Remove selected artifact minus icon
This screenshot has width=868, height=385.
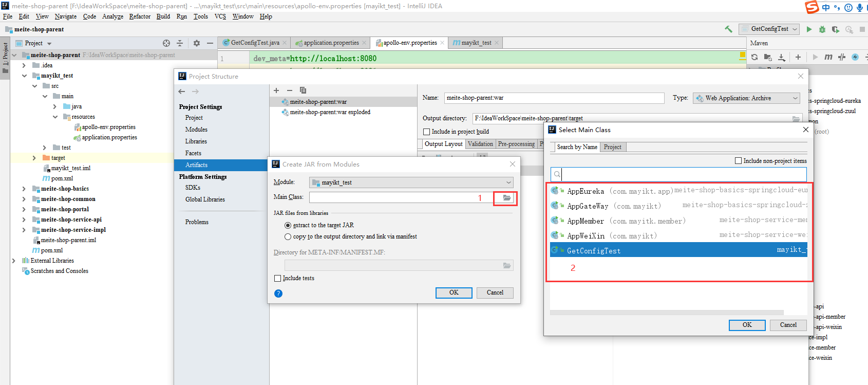point(290,90)
